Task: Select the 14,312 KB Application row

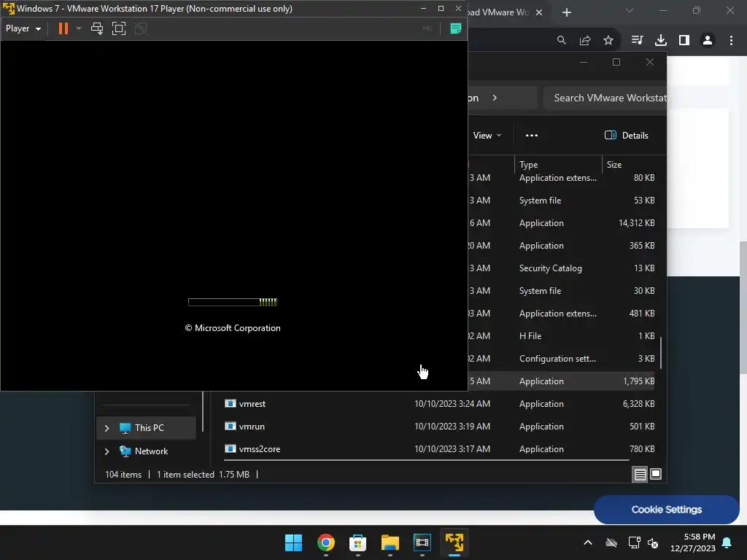Action: [562, 223]
